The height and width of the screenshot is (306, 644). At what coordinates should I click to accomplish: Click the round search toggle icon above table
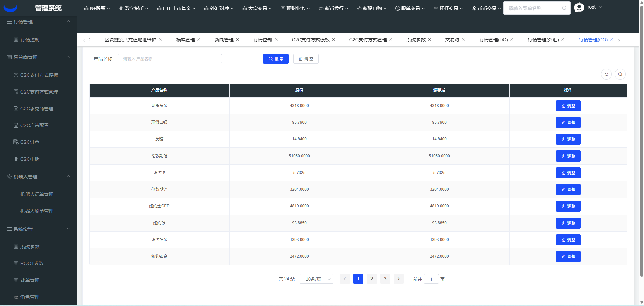coord(620,74)
